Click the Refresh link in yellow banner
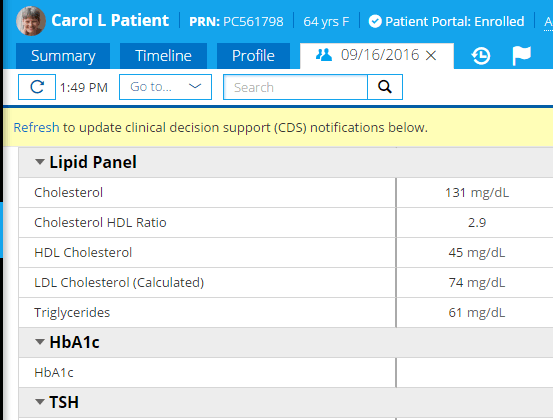The width and height of the screenshot is (553, 420). (36, 127)
